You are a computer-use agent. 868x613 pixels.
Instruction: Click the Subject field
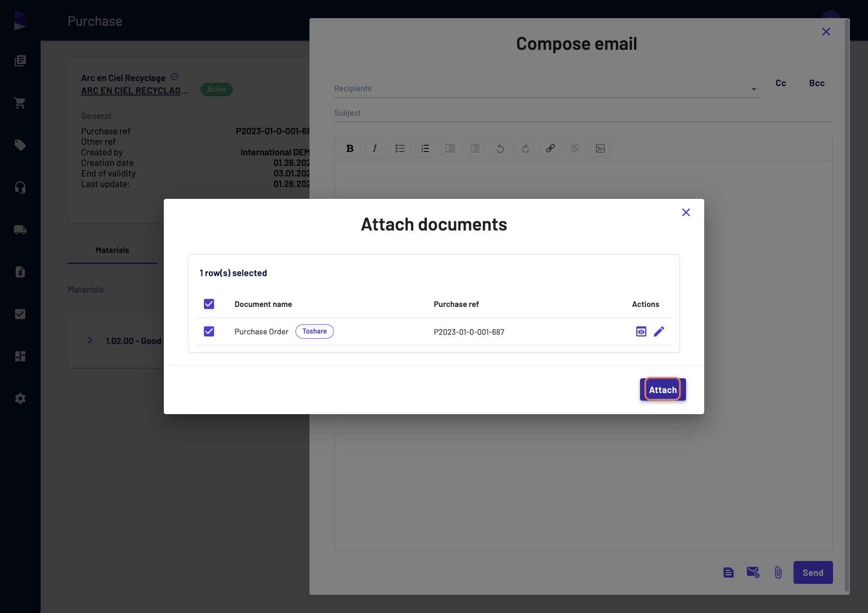(x=583, y=113)
